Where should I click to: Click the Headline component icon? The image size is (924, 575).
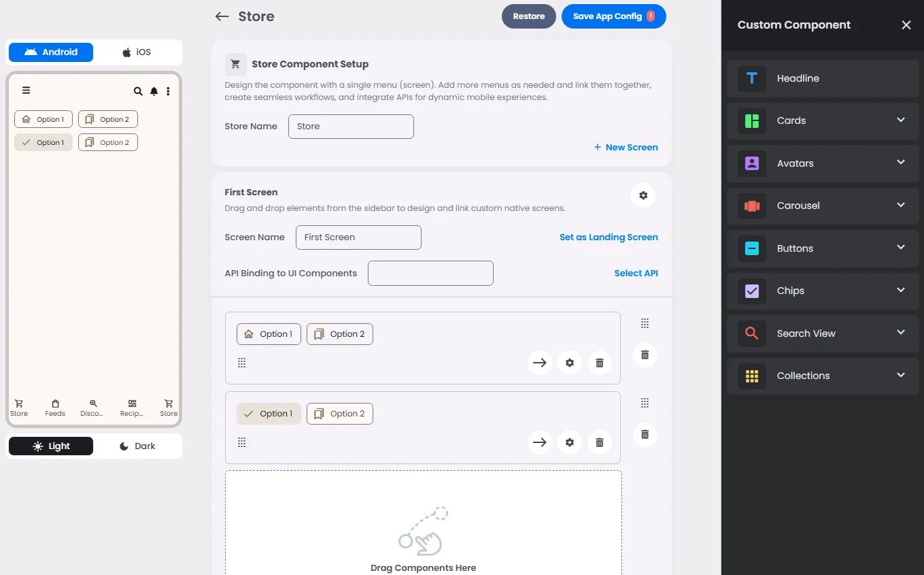[752, 78]
